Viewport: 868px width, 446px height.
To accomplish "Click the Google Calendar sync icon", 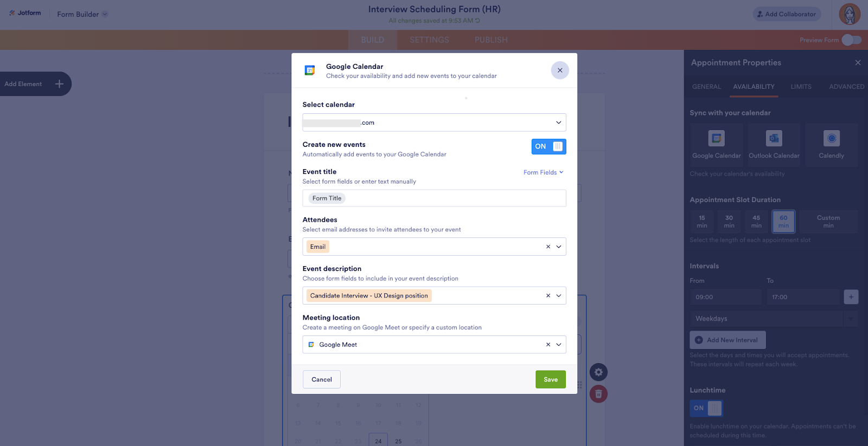I will pos(716,139).
